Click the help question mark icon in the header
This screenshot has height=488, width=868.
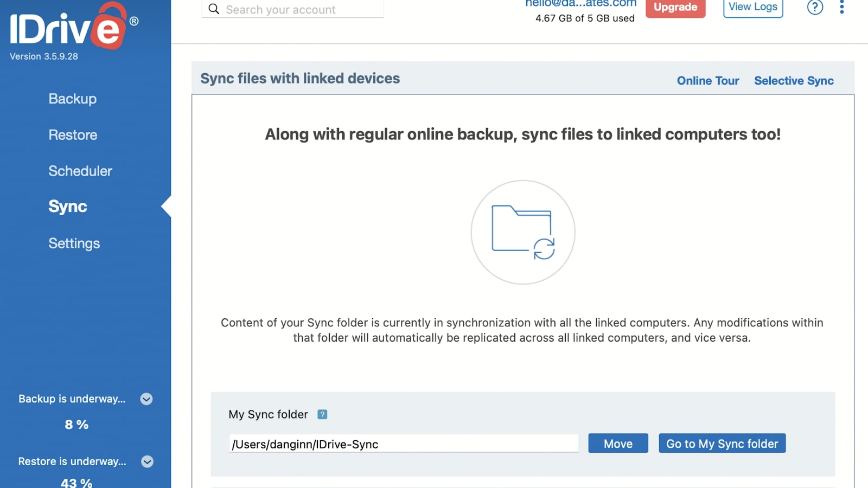click(814, 8)
